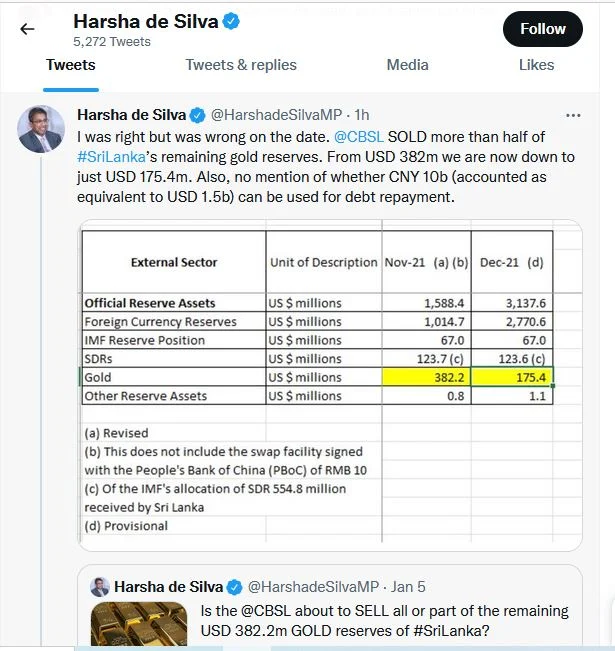Open the tweet's three-dot more menu
The height and width of the screenshot is (651, 615).
pos(573,115)
